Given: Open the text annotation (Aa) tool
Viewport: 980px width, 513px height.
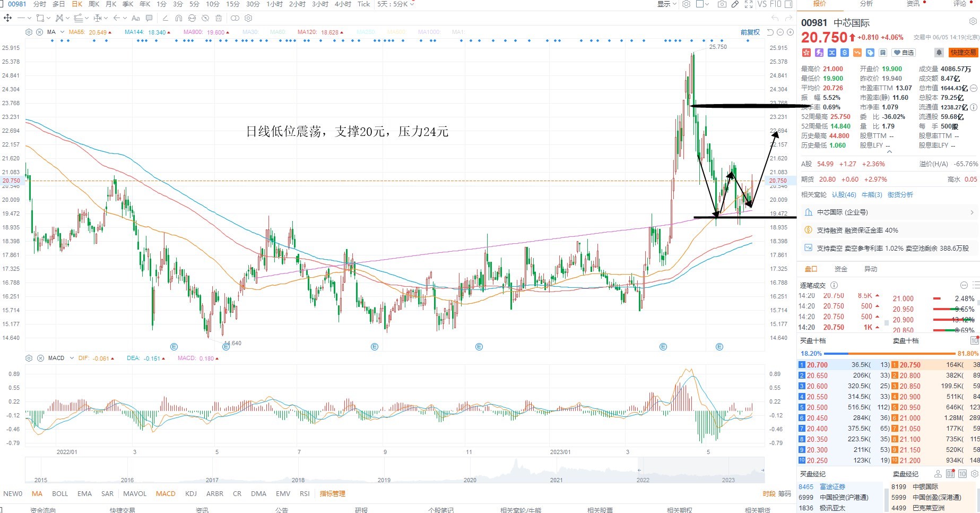Looking at the screenshot, I should point(135,18).
